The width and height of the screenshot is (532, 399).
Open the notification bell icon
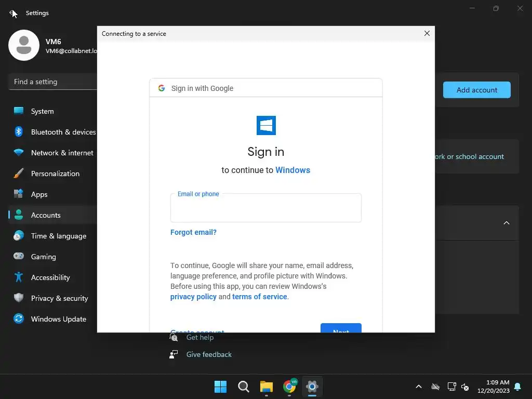click(518, 387)
